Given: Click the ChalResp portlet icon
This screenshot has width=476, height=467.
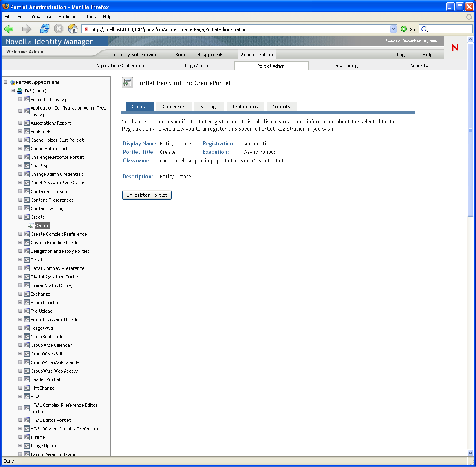Looking at the screenshot, I should pos(27,166).
